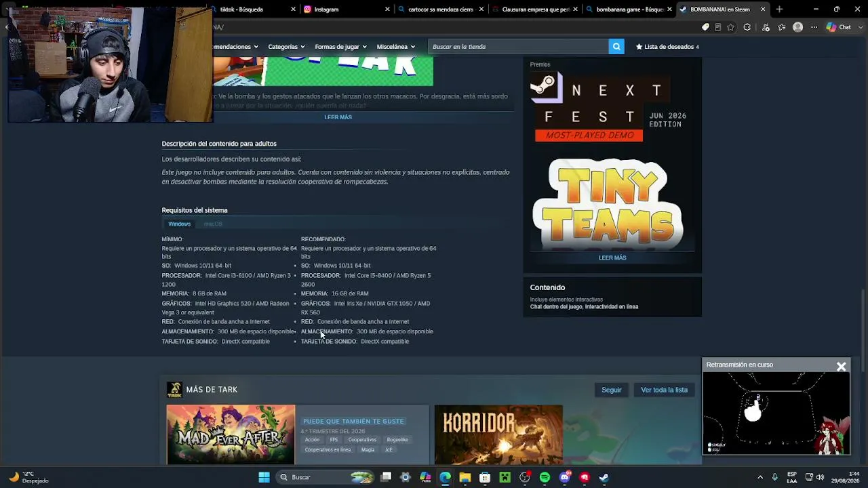Switch to the bombanana game search tab
The image size is (868, 488).
click(x=629, y=9)
